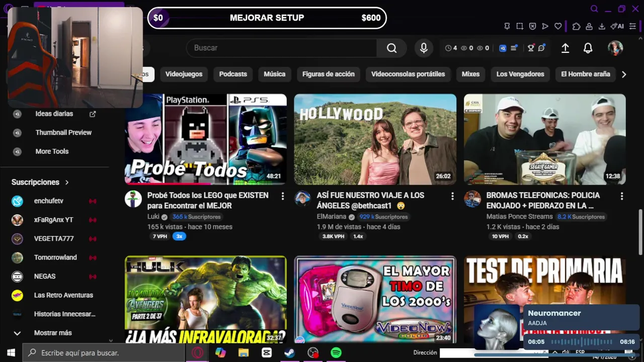Click the ad blocker shield icon

(x=532, y=26)
